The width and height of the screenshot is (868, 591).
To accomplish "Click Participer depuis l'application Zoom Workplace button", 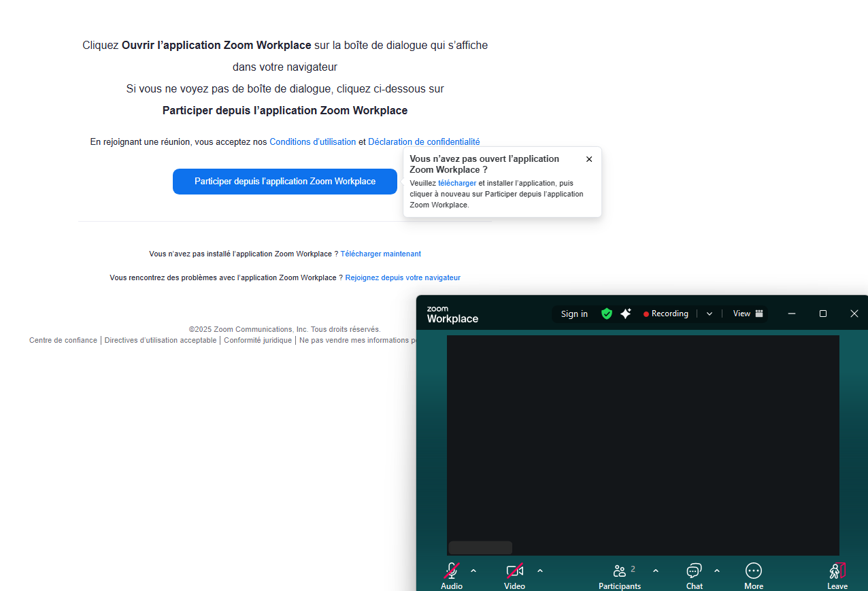I will coord(285,182).
